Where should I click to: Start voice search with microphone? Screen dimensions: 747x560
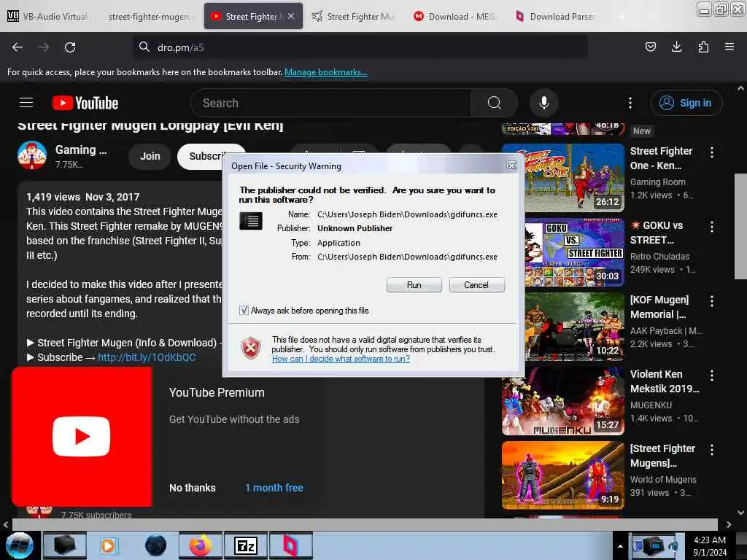pyautogui.click(x=544, y=103)
